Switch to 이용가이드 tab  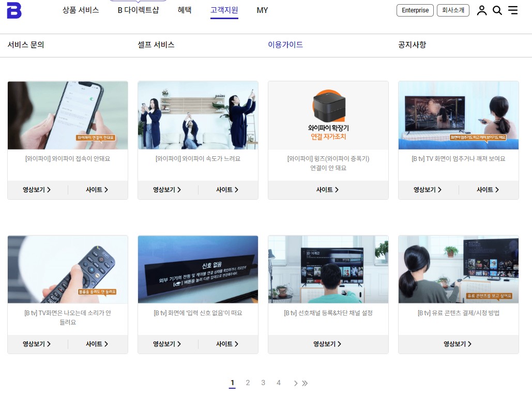285,45
